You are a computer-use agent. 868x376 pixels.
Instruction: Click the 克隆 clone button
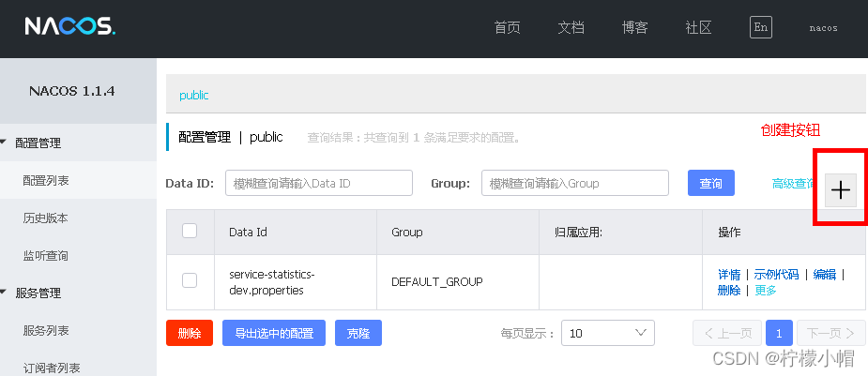(x=358, y=333)
